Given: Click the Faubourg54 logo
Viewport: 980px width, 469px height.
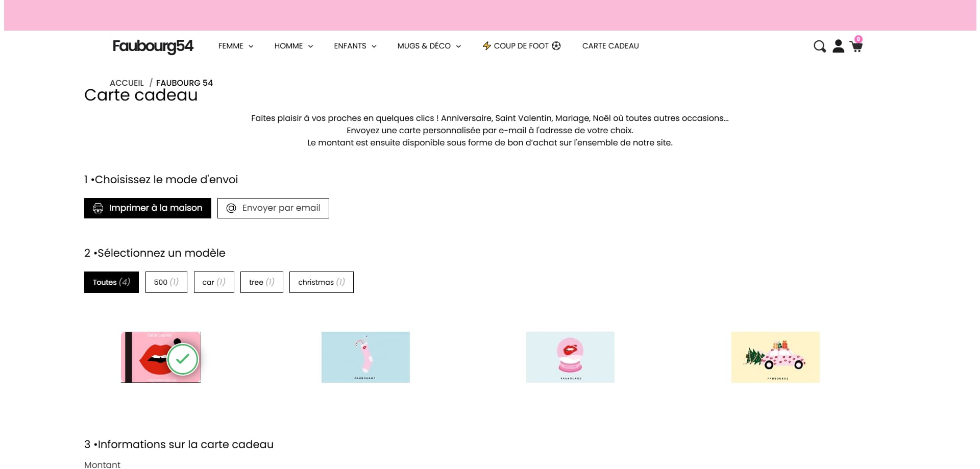Looking at the screenshot, I should [153, 46].
